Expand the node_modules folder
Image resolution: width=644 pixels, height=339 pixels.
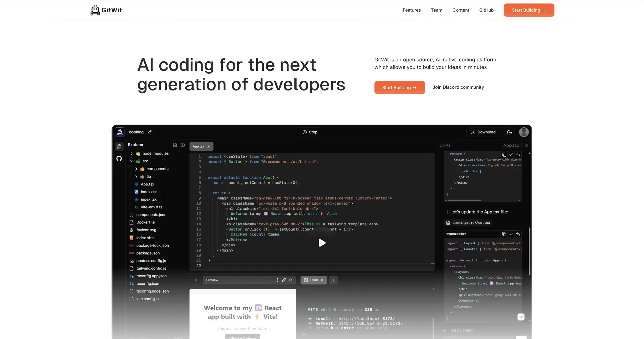[x=131, y=154]
